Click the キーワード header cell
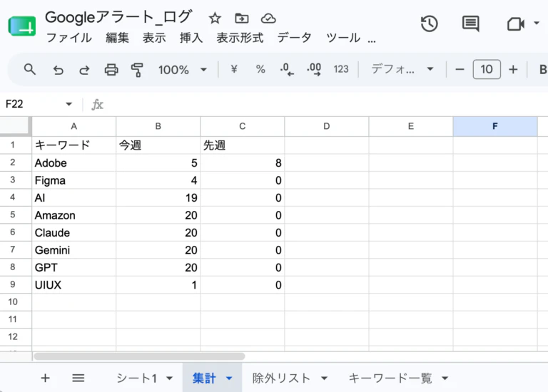 point(73,145)
